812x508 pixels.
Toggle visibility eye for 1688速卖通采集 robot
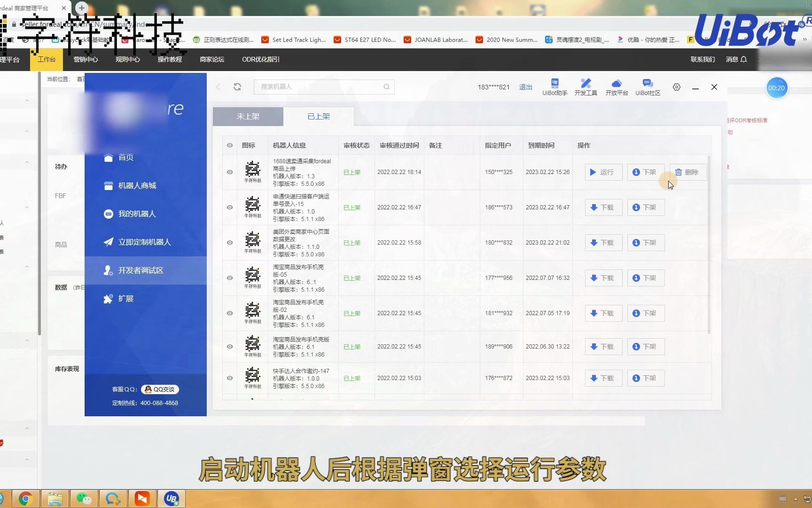tap(229, 172)
